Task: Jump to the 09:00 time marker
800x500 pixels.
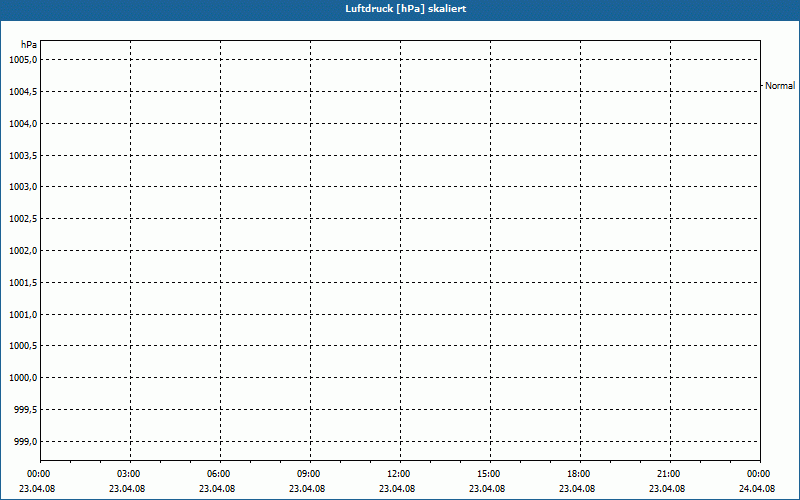Action: click(x=309, y=474)
